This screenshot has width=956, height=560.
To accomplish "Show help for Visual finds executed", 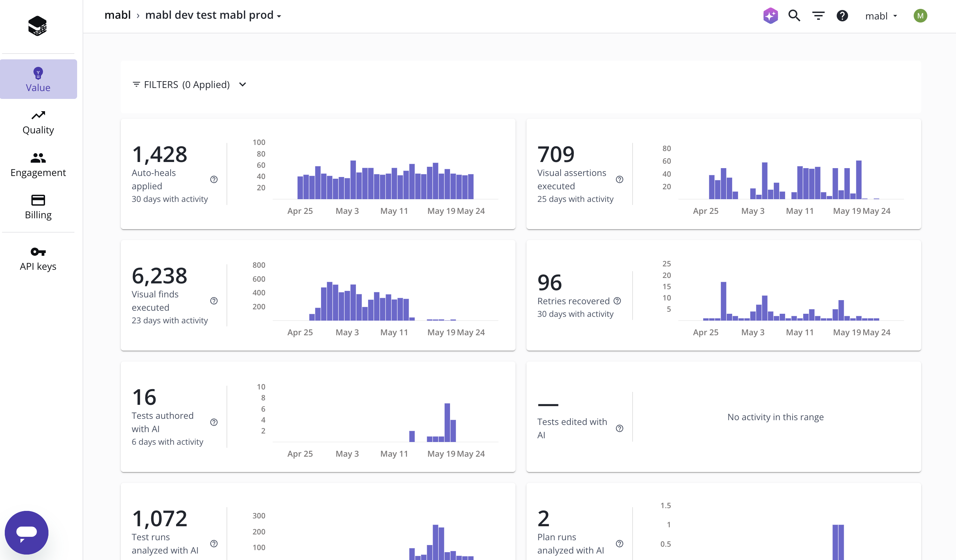I will pyautogui.click(x=214, y=301).
